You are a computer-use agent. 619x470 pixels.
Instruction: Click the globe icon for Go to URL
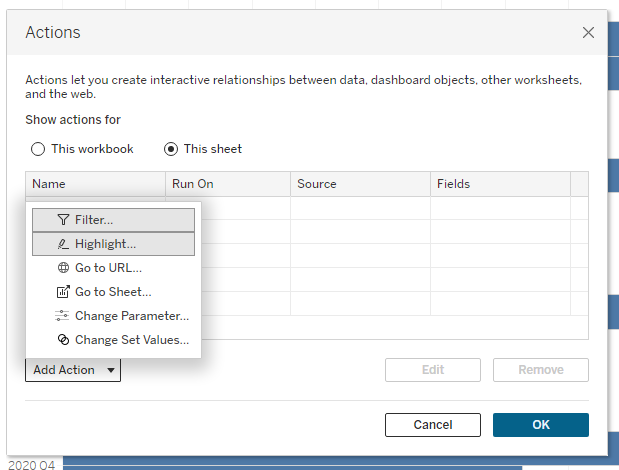63,268
